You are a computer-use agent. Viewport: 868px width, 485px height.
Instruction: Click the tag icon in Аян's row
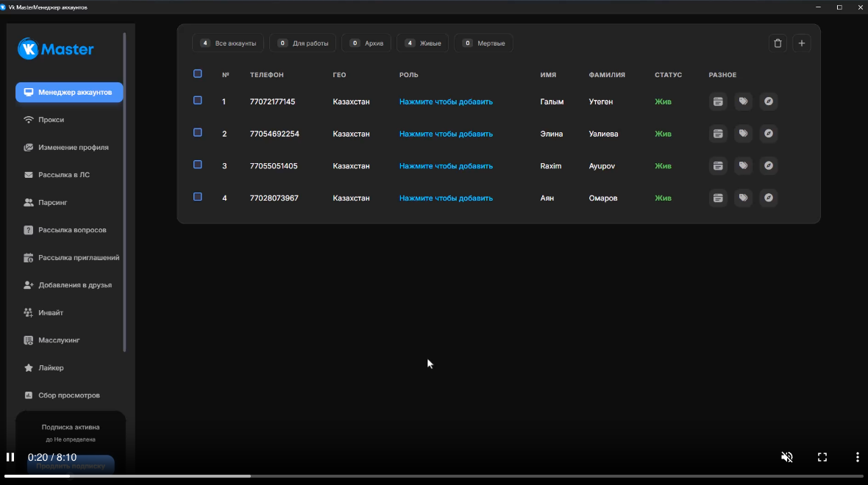tap(743, 198)
